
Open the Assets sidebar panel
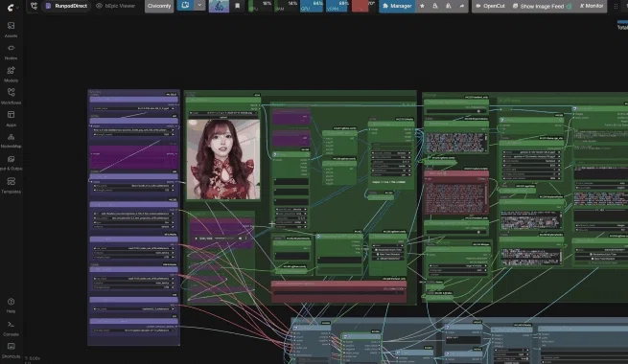pyautogui.click(x=11, y=30)
